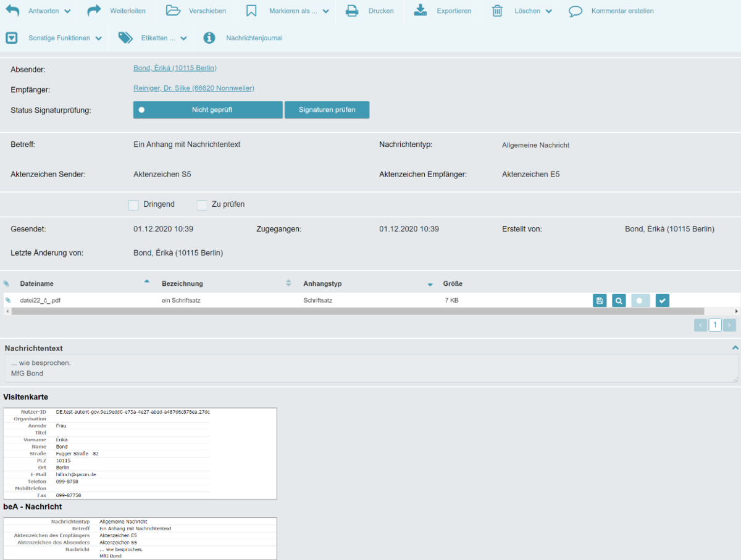Click the Markieren als bookmark icon
Screen dimensions: 741x560
coord(251,10)
